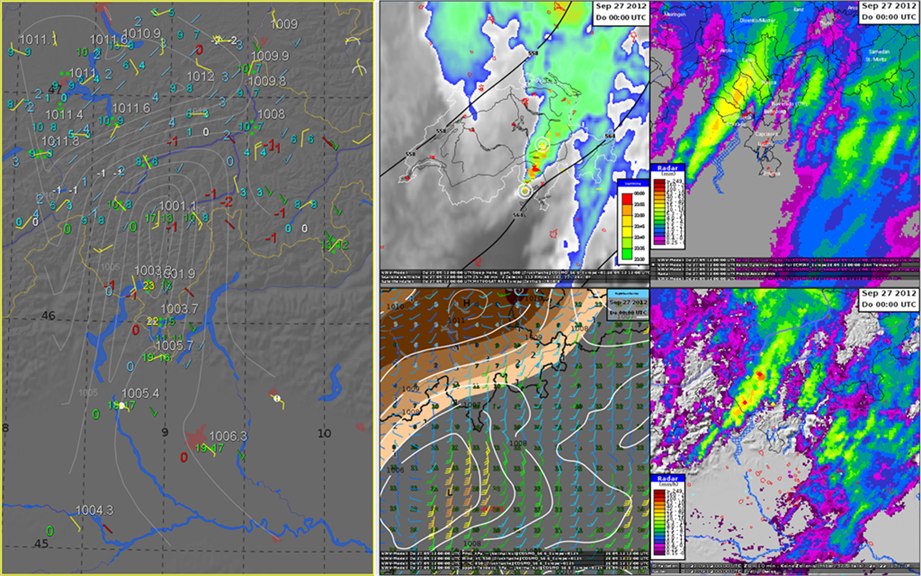Click the lower white lightning circle marker
The image size is (921, 576).
[x=525, y=190]
